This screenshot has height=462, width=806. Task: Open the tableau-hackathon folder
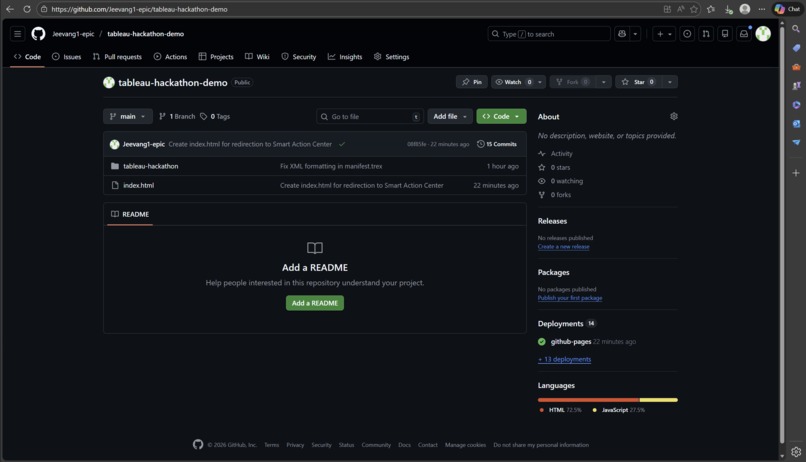pyautogui.click(x=151, y=166)
